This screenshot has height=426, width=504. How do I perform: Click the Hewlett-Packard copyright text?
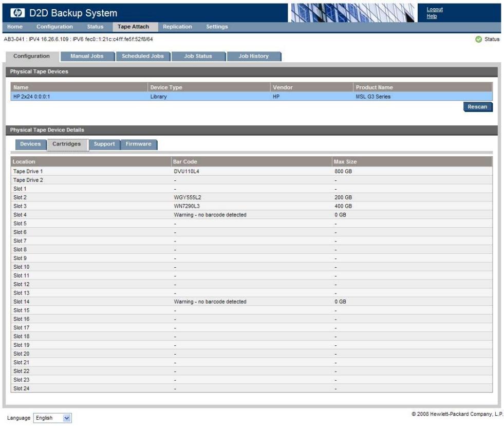point(457,414)
